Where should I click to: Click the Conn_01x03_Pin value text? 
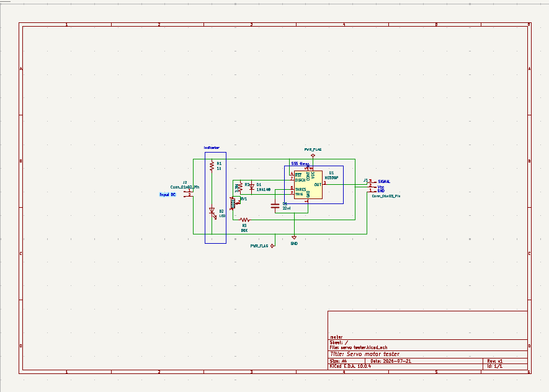(x=386, y=197)
